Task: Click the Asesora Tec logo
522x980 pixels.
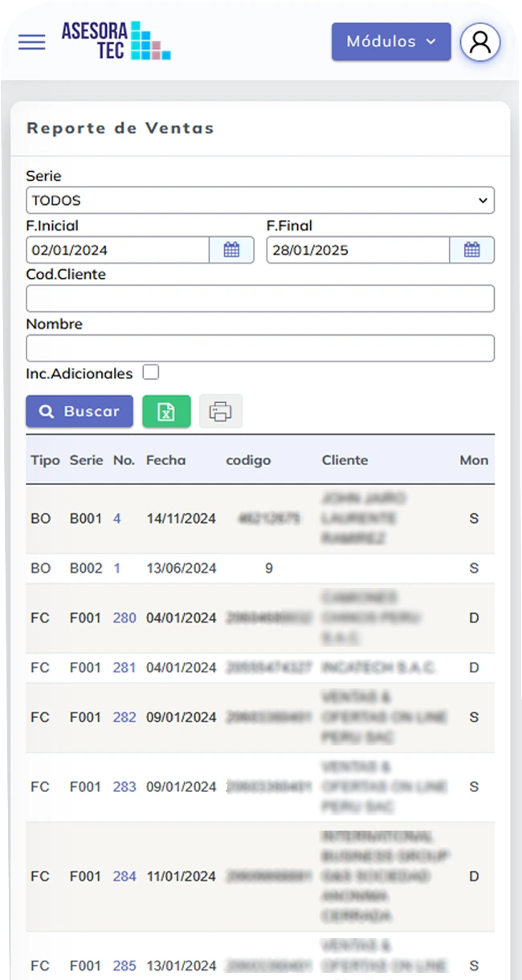Action: 116,41
